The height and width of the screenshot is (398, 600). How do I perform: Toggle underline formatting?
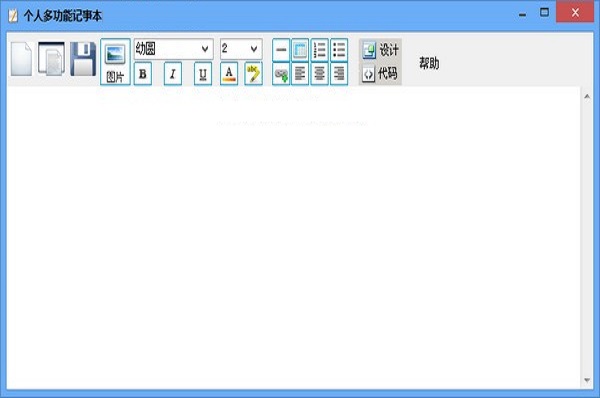point(203,73)
